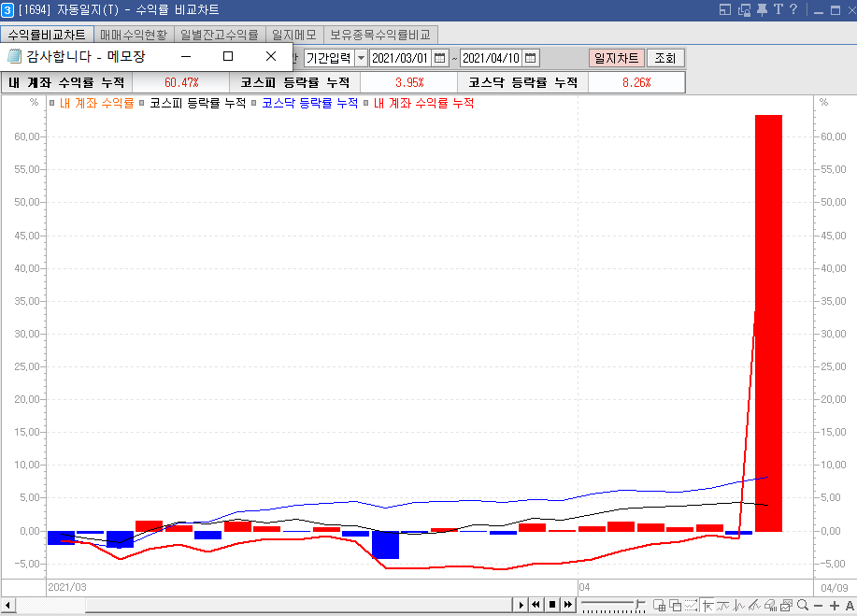Click the text A icon in chart toolbar
857x616 pixels.
(x=850, y=605)
